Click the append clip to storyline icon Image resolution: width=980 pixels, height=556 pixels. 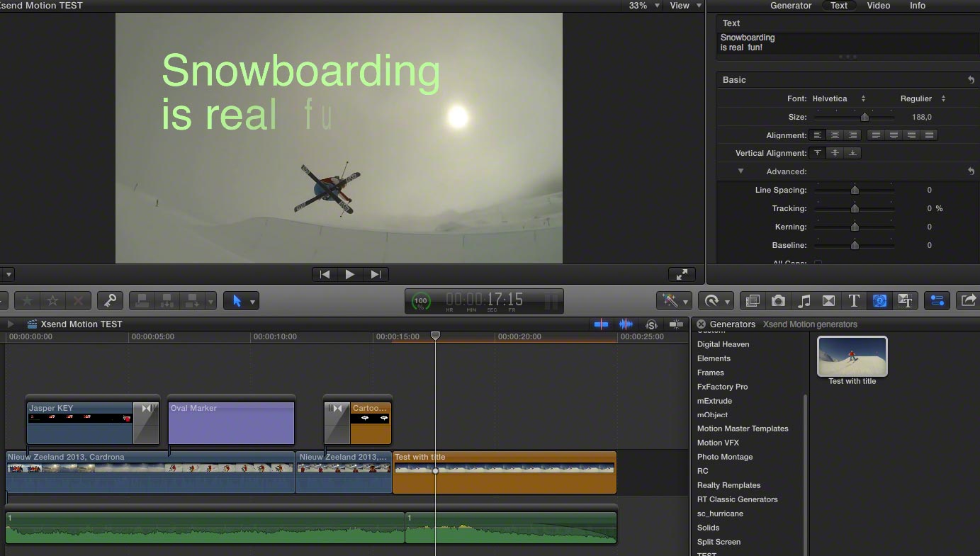[191, 301]
